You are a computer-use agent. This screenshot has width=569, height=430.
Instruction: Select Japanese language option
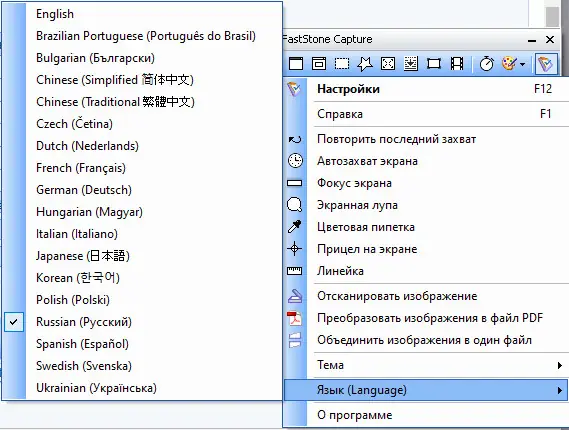point(142,256)
